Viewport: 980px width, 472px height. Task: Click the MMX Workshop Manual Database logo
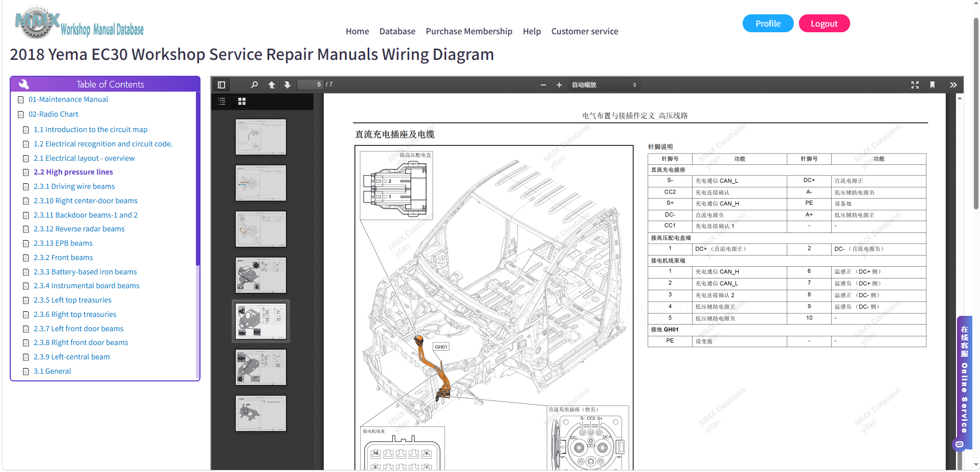pos(79,23)
